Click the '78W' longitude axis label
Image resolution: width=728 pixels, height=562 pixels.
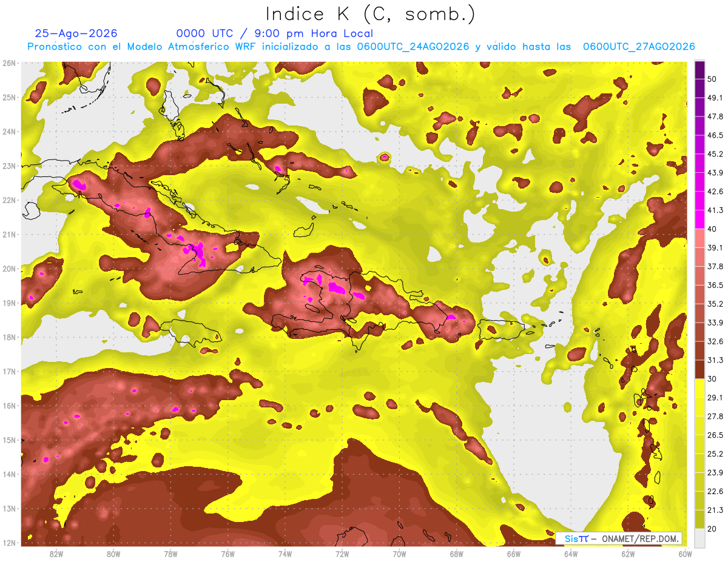pos(170,554)
